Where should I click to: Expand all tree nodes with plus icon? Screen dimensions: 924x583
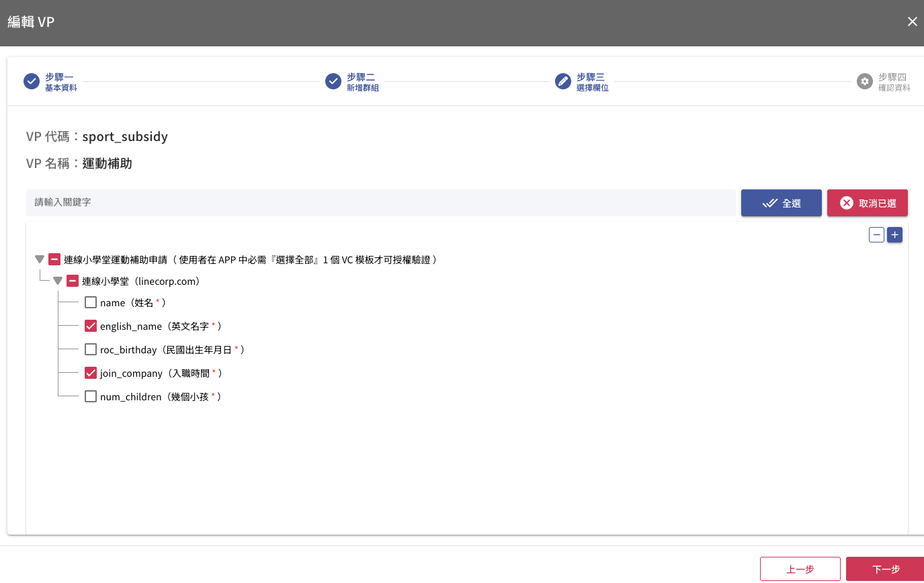pos(894,235)
